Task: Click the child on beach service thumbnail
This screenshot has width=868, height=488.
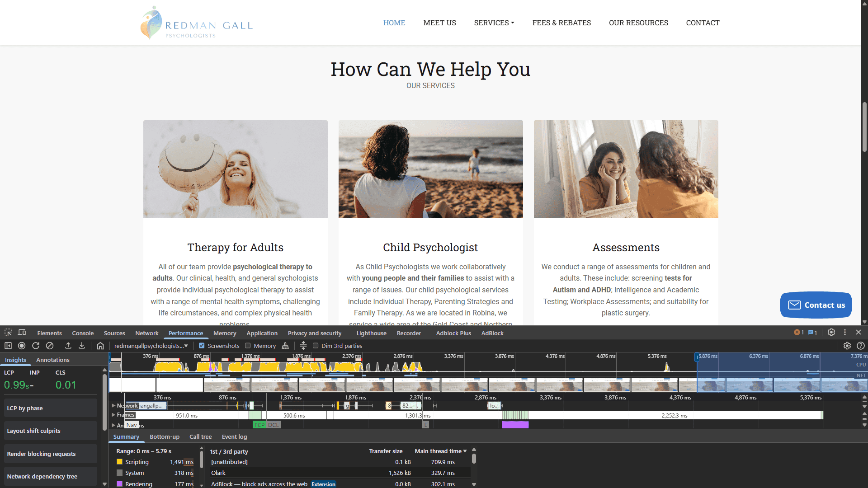Action: pyautogui.click(x=430, y=169)
